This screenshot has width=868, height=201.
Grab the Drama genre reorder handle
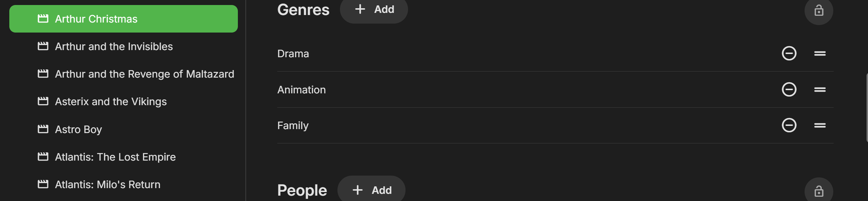click(820, 54)
